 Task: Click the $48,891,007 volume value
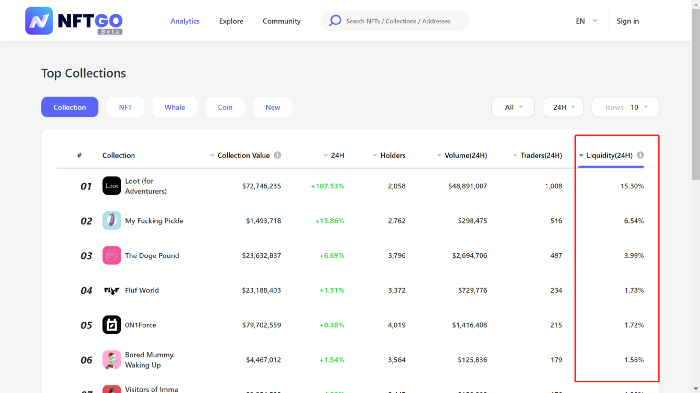[x=468, y=186]
